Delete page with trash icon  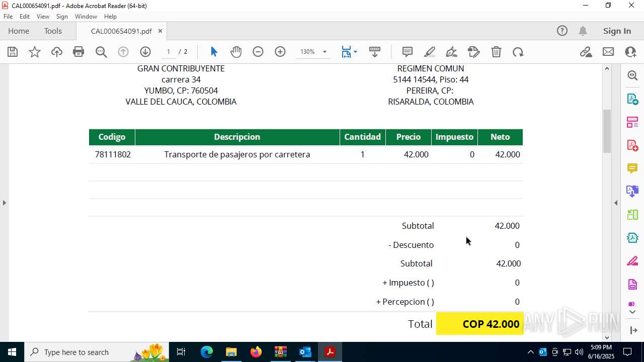tap(496, 52)
